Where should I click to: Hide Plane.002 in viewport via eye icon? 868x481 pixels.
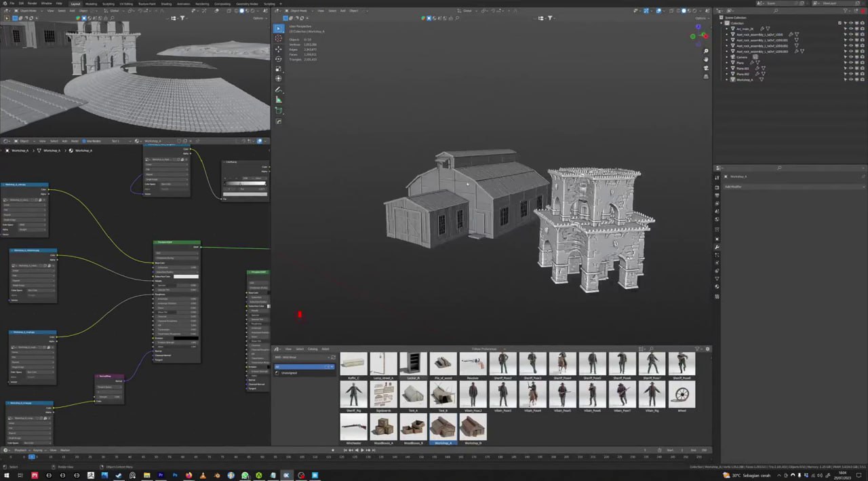851,74
